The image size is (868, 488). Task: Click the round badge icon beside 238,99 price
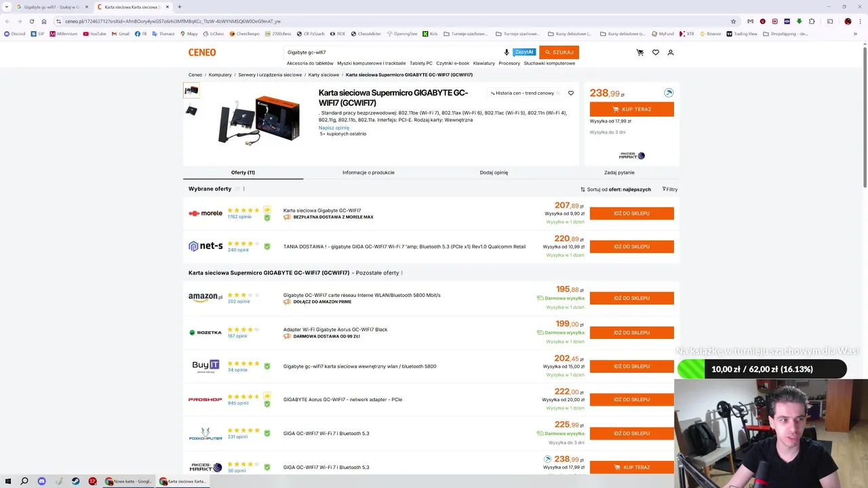click(669, 93)
